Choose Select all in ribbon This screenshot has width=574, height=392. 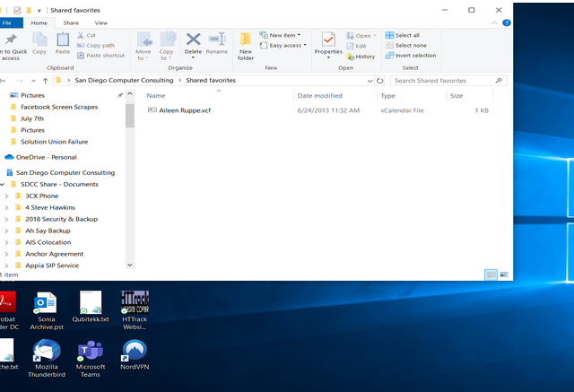(403, 35)
